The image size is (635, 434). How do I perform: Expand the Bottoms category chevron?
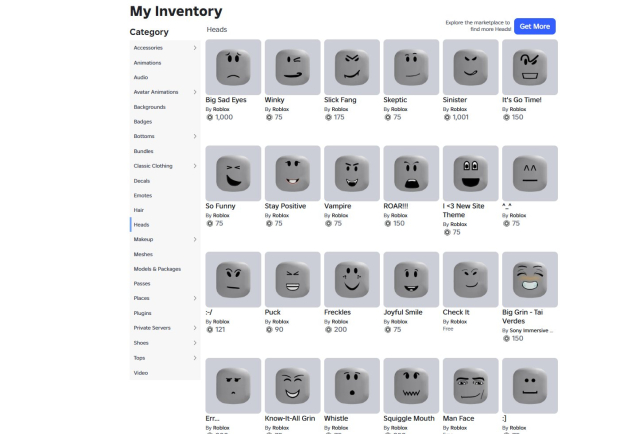195,136
